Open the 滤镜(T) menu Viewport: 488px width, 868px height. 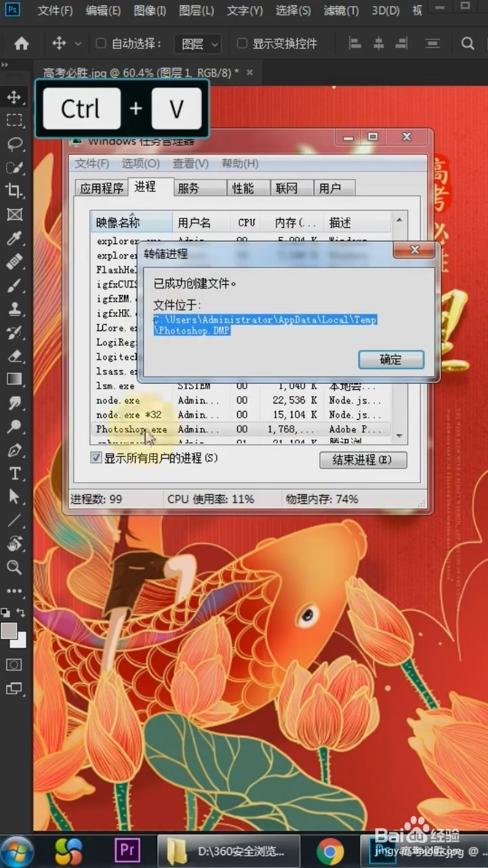[x=342, y=11]
